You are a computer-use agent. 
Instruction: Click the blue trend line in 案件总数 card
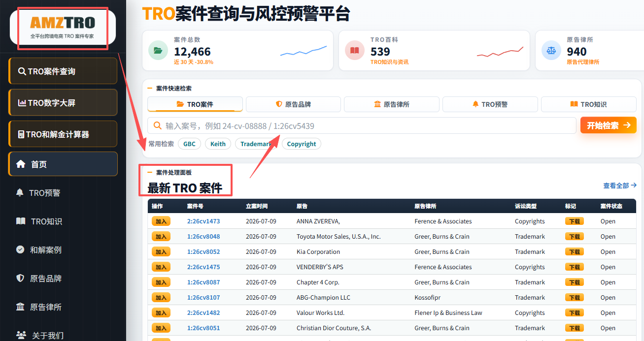304,51
